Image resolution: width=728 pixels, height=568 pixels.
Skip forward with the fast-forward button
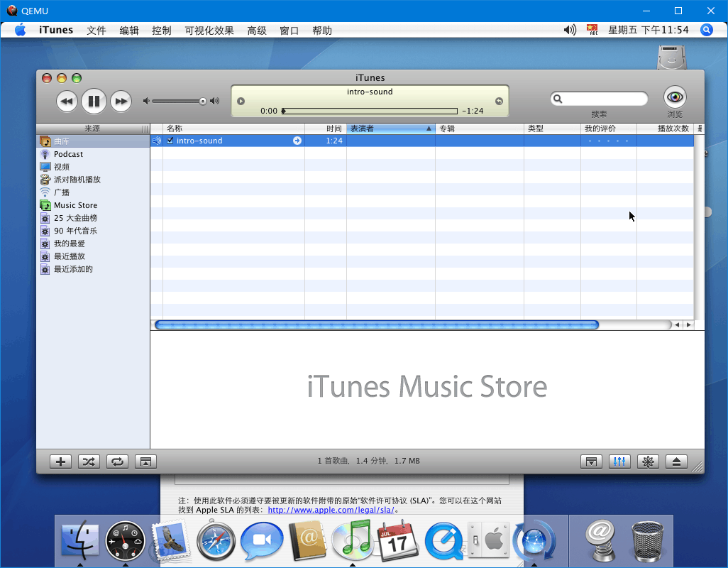pos(121,102)
